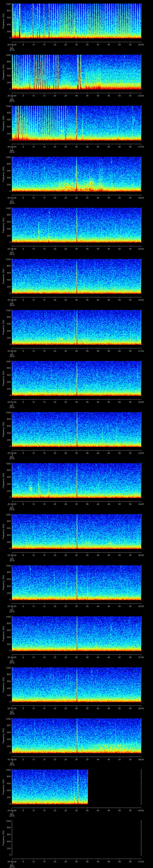Screen dimensions: 153x868
Task: Click Frequency (Hz) label of the 20:38:00 plot
Action: coord(3,736)
